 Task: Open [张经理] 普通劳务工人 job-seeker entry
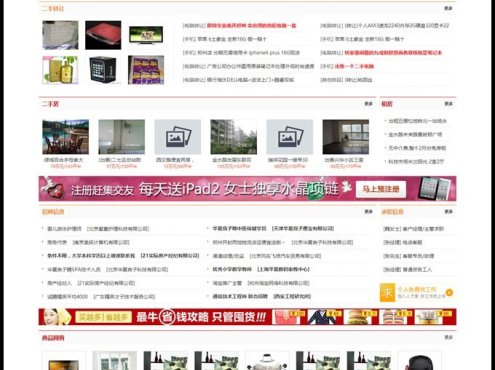[407, 269]
